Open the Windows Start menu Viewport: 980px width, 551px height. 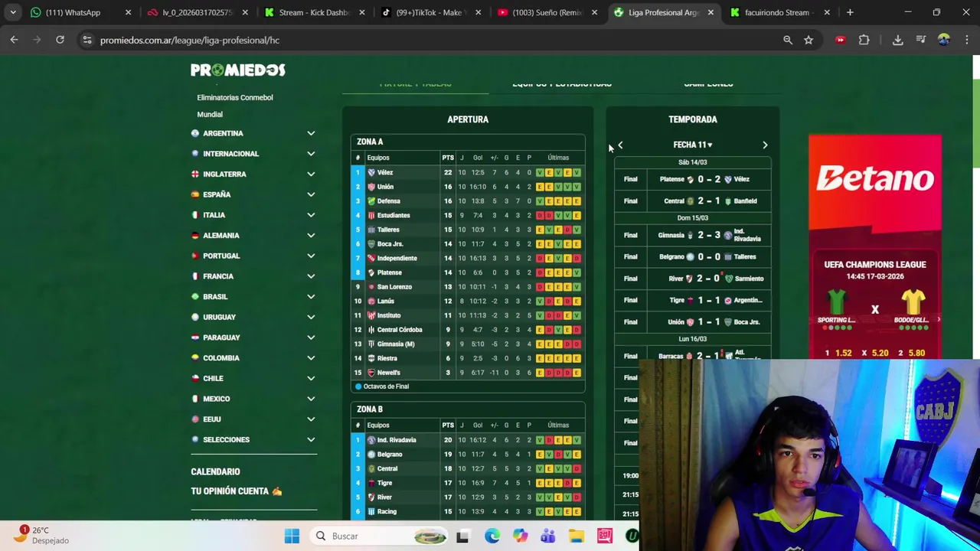pyautogui.click(x=292, y=536)
